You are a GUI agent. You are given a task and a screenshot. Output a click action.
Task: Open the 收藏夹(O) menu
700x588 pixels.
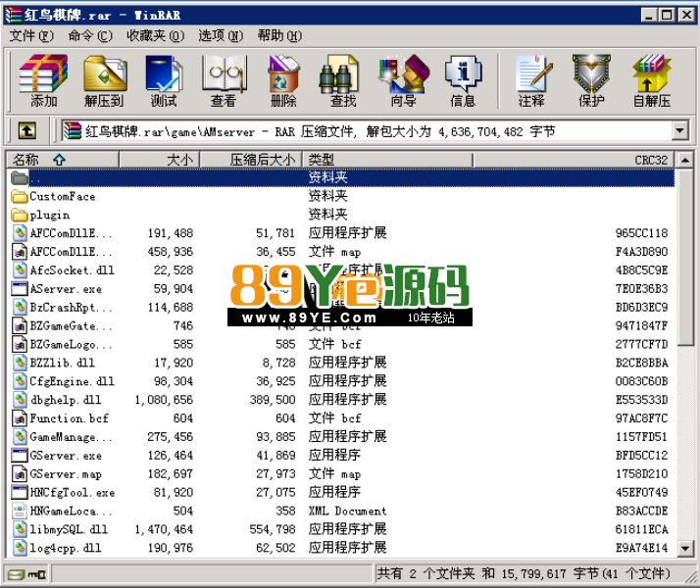[155, 35]
